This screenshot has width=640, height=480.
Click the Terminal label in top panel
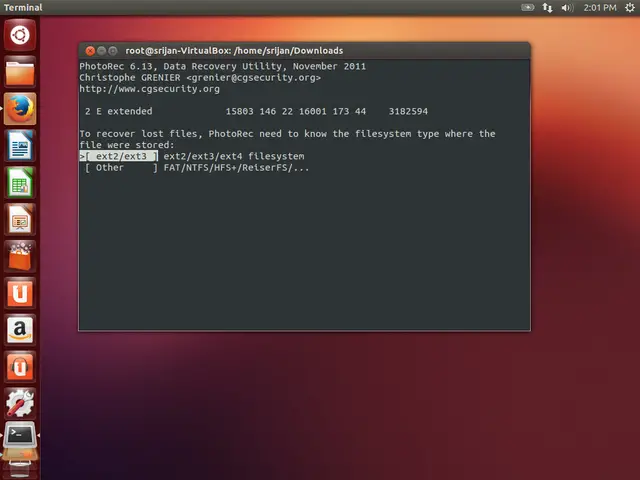point(23,7)
